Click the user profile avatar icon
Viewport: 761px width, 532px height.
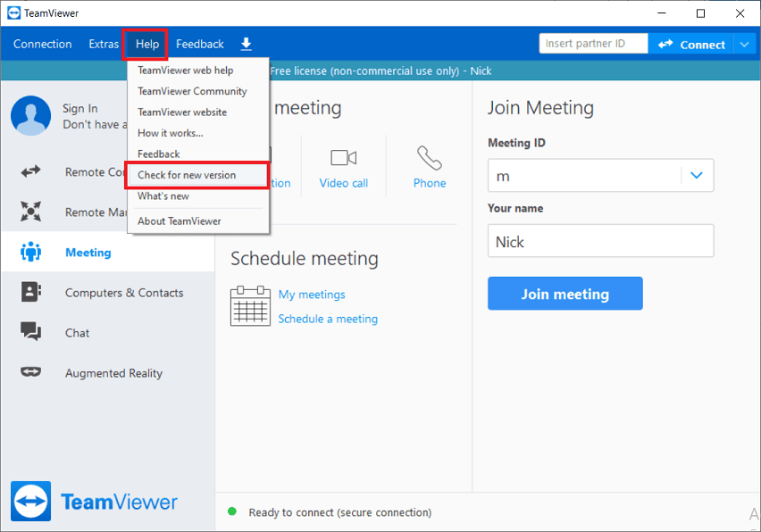point(30,115)
